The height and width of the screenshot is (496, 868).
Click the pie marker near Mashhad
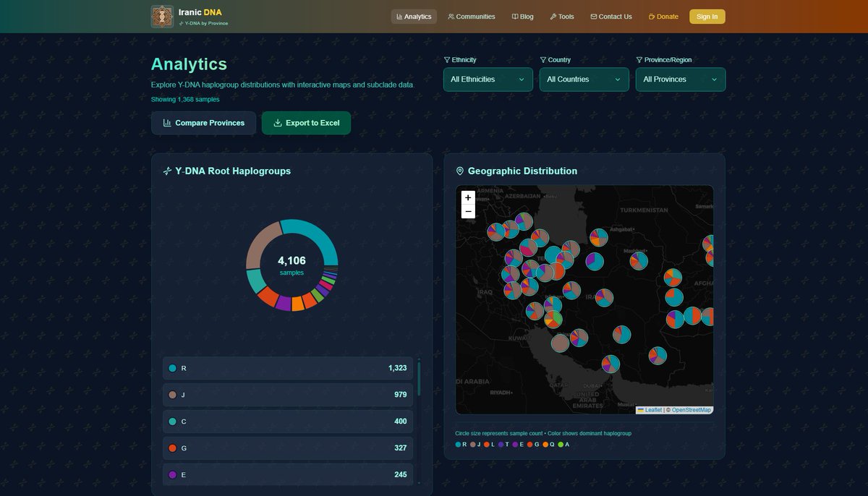click(x=638, y=260)
